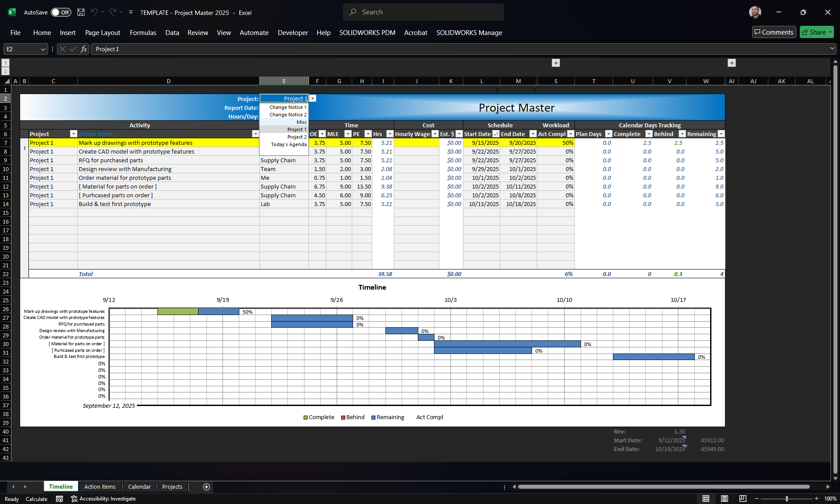Image resolution: width=840 pixels, height=504 pixels.
Task: Open the Name Box dropdown arrow
Action: 43,49
